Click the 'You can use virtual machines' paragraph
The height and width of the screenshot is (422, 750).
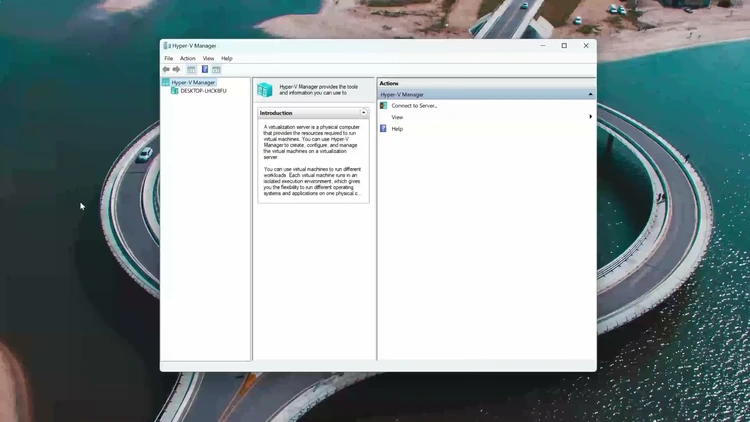[312, 181]
